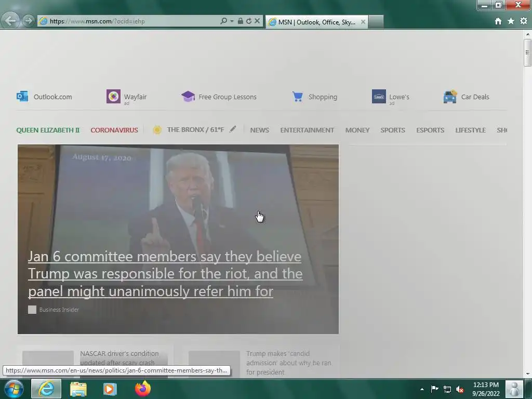The width and height of the screenshot is (532, 399).
Task: Click the network tray icon
Action: [447, 389]
